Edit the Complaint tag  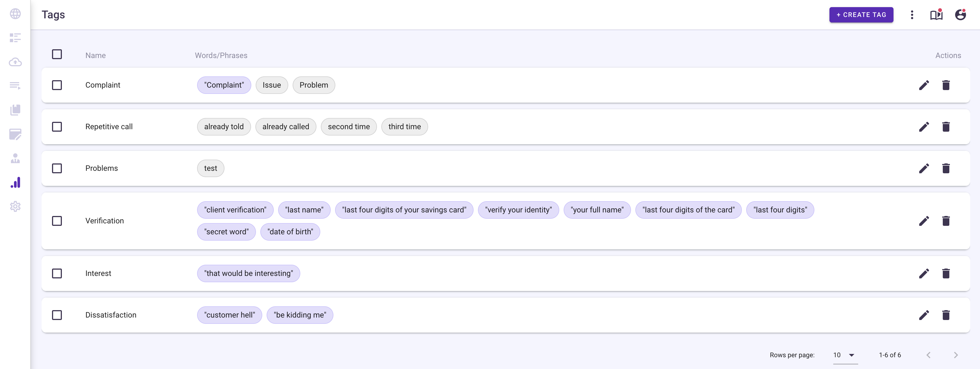tap(924, 85)
